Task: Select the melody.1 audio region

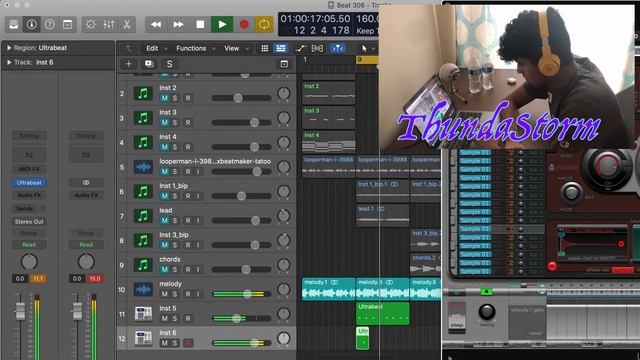Action: point(329,289)
